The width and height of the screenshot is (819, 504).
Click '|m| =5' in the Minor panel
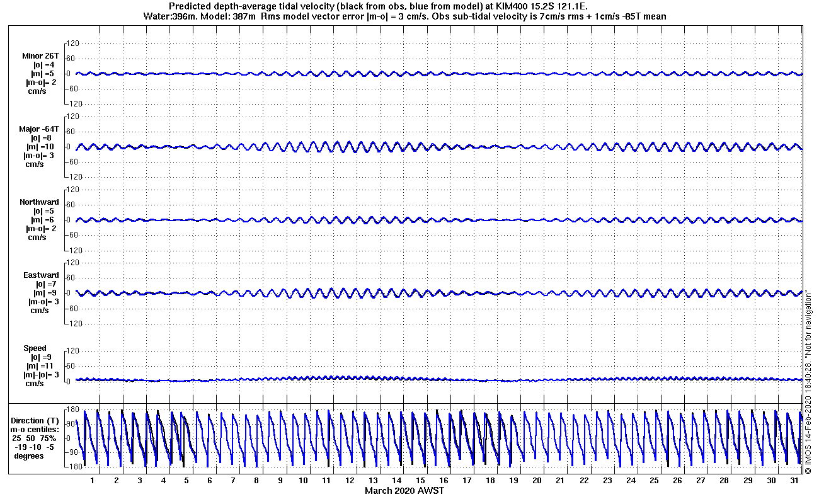(x=45, y=74)
